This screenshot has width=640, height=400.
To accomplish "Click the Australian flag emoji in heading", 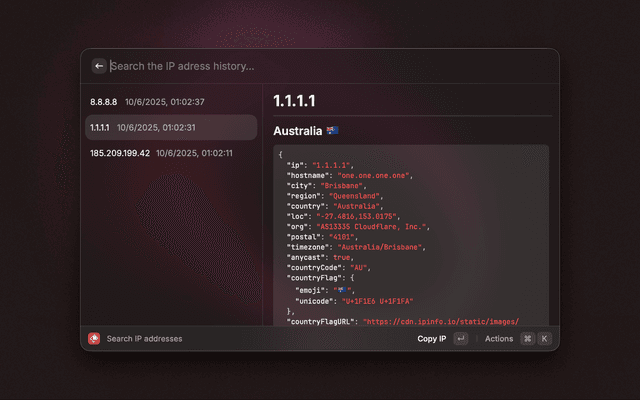I will [x=333, y=131].
